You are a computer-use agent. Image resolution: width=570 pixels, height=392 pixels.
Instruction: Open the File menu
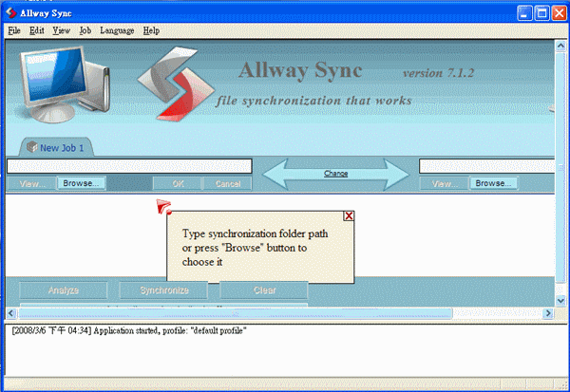point(13,30)
